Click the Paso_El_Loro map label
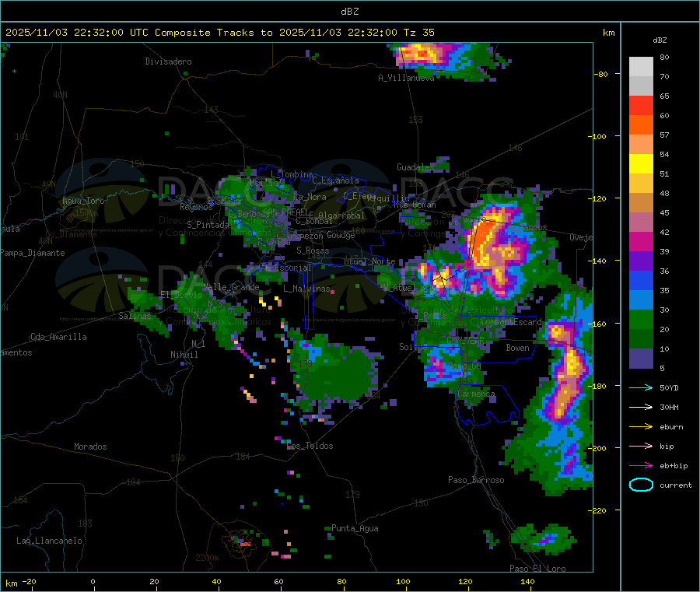This screenshot has height=592, width=700. point(538,569)
